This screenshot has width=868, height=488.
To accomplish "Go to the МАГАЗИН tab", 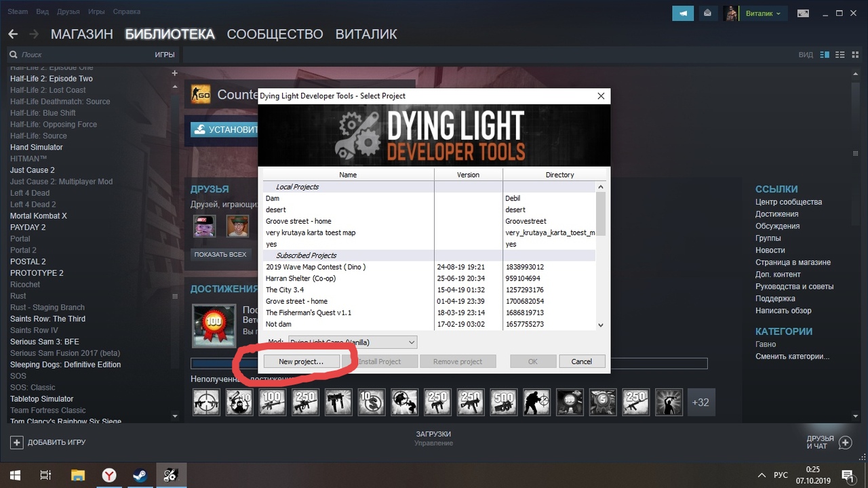I will coord(81,34).
